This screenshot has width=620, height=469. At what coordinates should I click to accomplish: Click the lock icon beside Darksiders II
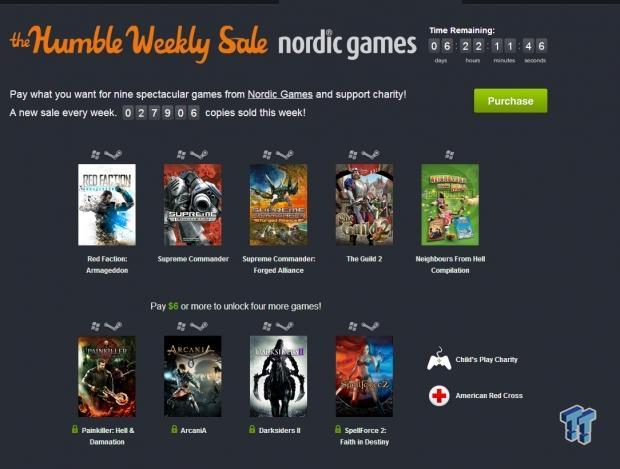[x=252, y=429]
